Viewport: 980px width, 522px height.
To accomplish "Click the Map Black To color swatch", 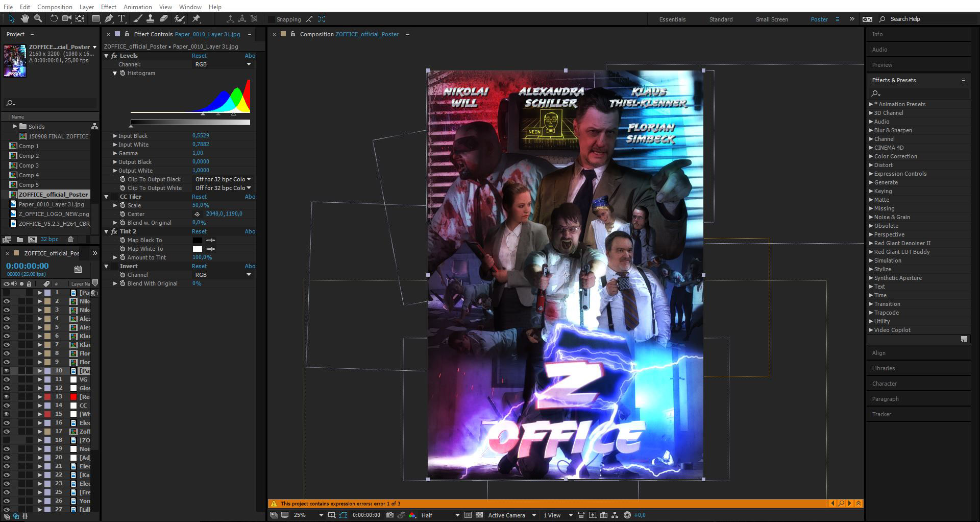I will [197, 240].
